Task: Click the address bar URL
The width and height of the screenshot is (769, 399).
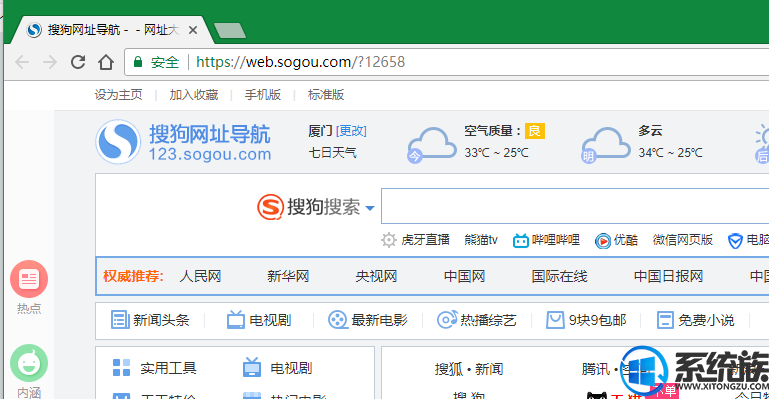Action: point(300,62)
